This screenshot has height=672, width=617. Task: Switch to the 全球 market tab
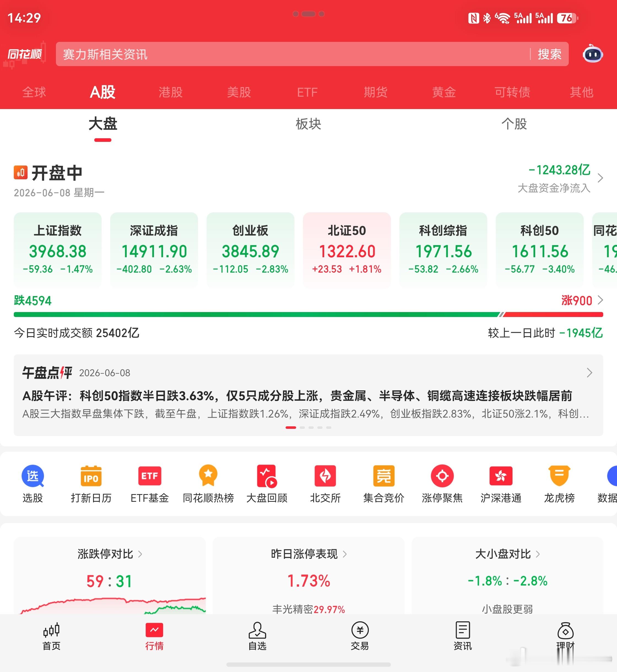[34, 92]
